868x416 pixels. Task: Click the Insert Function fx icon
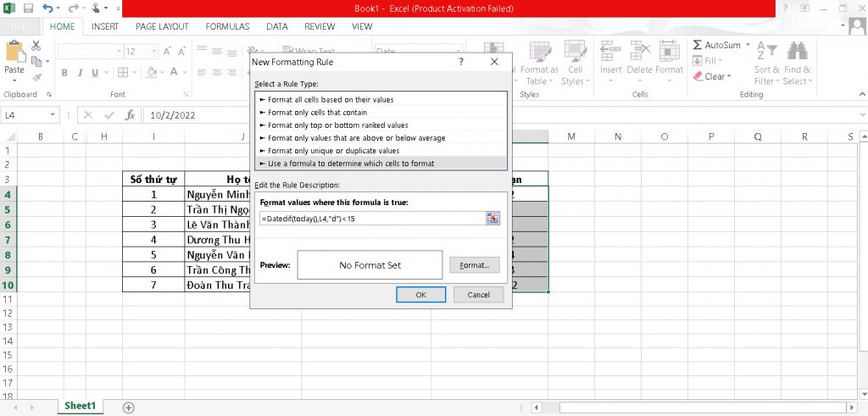coord(130,115)
